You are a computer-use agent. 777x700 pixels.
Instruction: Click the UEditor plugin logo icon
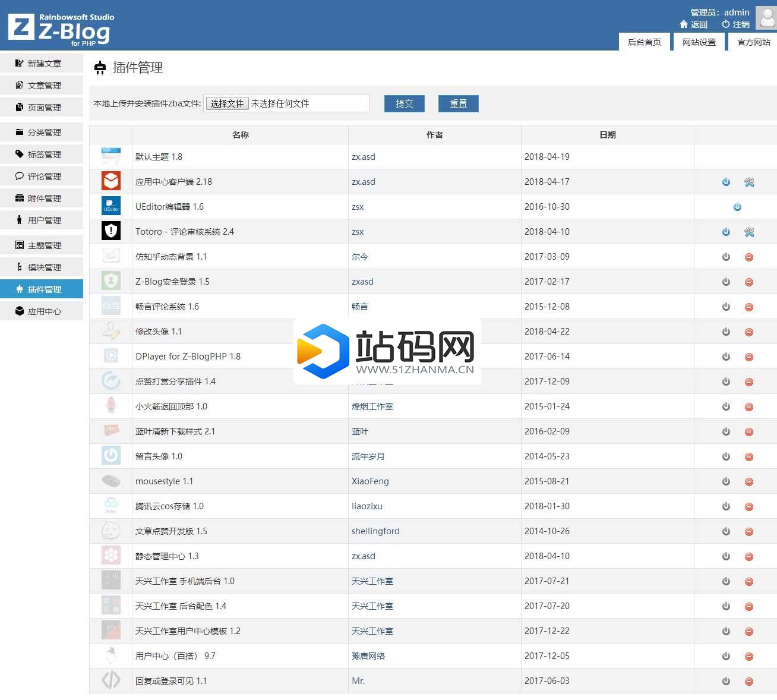(111, 206)
